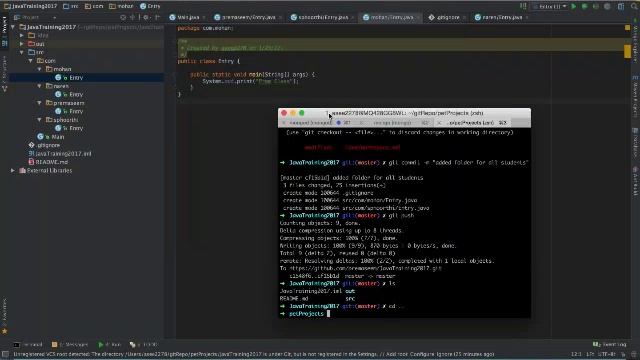Run the Entry configuration with green play button

click(574, 6)
